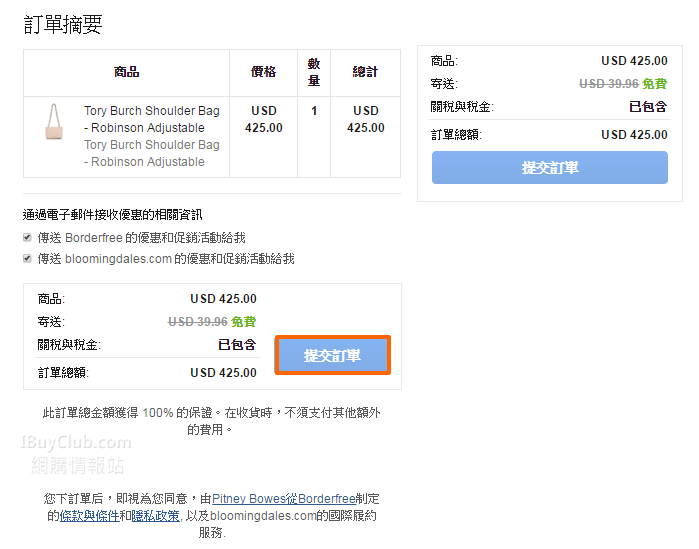Image resolution: width=699 pixels, height=549 pixels.
Task: Click 訂單摘要 page heading
Action: tap(63, 25)
